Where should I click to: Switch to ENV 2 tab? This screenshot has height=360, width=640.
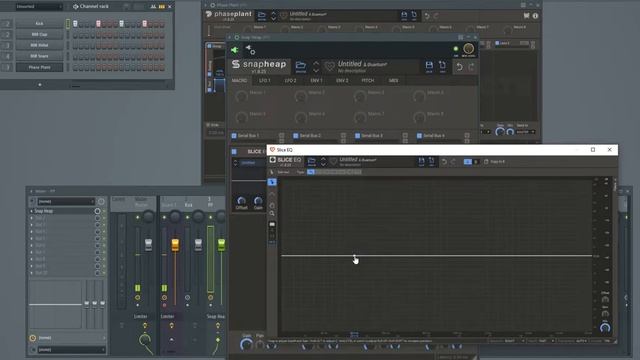pyautogui.click(x=342, y=80)
